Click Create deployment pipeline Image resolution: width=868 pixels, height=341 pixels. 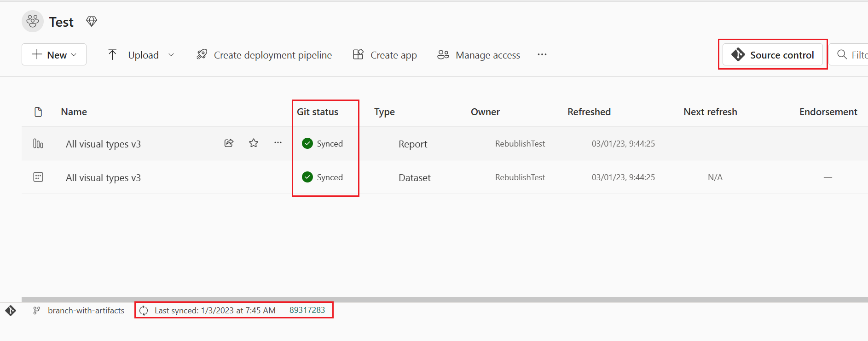coord(264,55)
